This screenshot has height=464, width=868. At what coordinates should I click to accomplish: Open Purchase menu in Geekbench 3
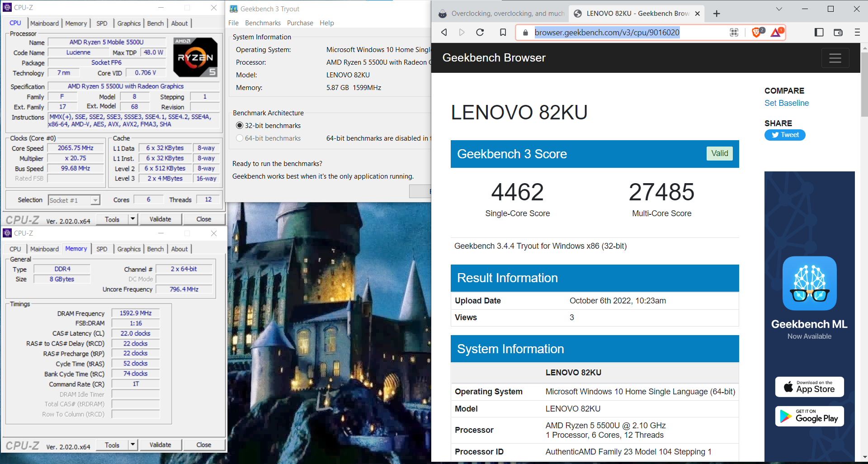point(300,23)
